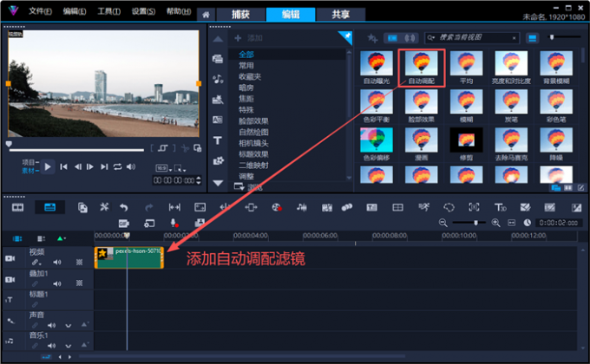
Task: Start voice-over recording microphone icon
Action: point(174,223)
